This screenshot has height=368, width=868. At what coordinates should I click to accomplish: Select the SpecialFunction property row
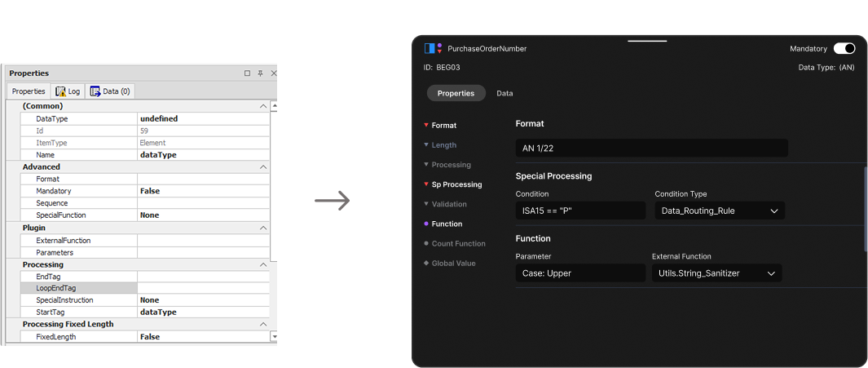pos(145,215)
